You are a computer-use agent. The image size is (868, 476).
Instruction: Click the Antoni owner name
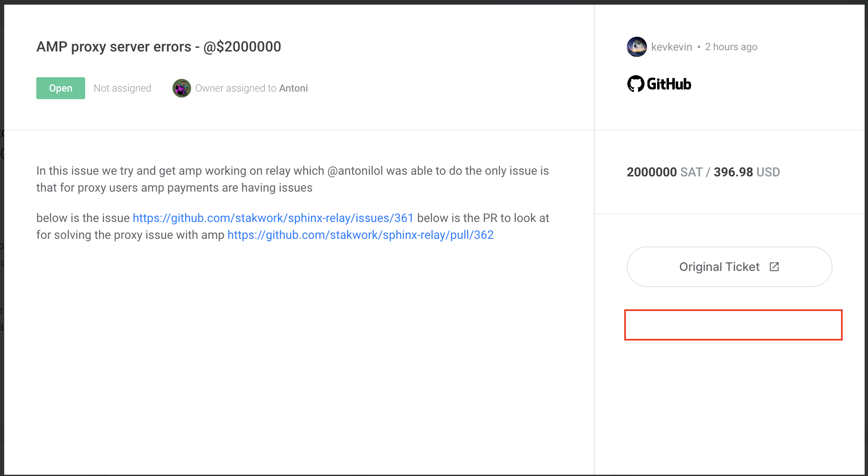click(x=294, y=88)
